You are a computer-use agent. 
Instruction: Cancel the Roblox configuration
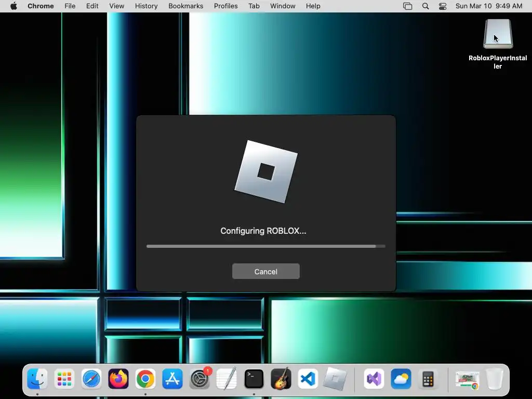265,271
